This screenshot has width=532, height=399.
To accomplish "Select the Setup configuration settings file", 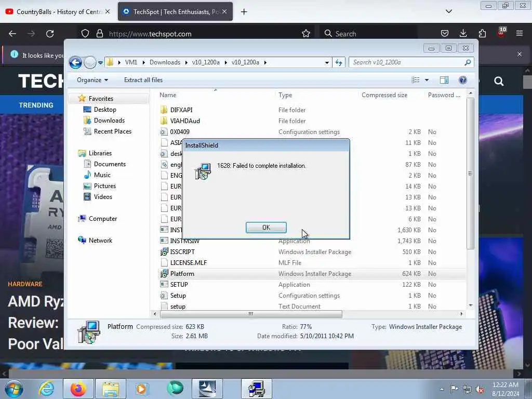I will 178,296.
